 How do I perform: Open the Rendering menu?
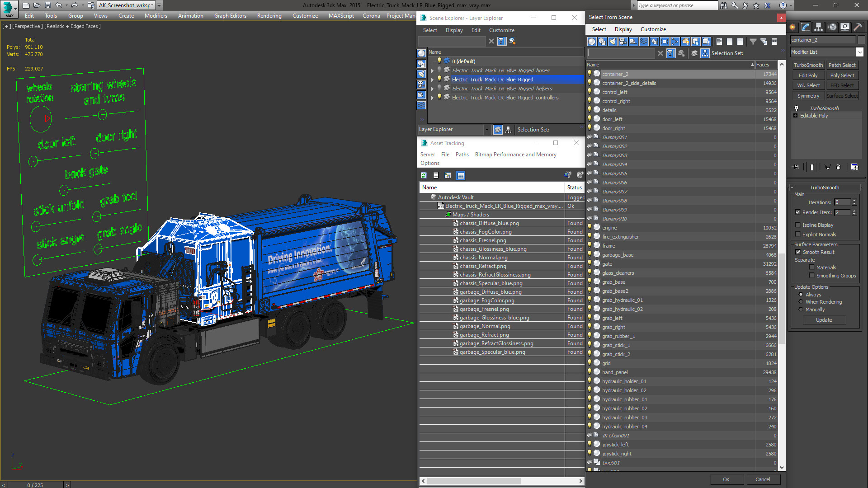(x=269, y=16)
